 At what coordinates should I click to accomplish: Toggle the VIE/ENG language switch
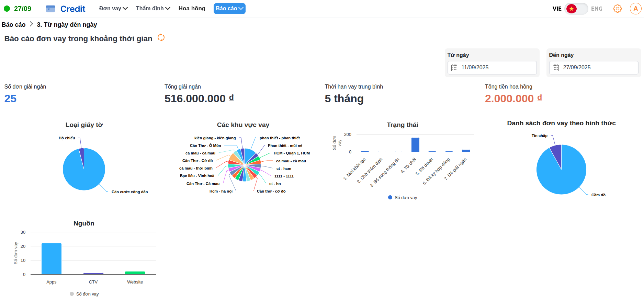point(576,9)
